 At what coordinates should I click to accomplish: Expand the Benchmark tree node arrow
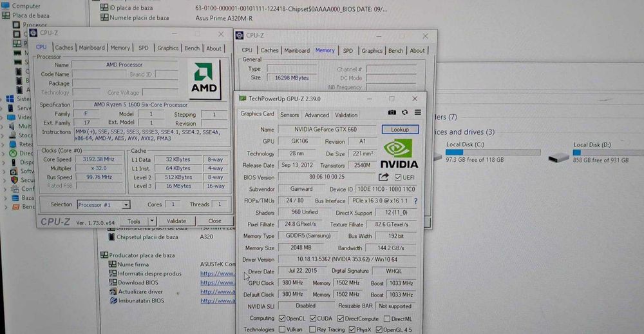[6, 207]
